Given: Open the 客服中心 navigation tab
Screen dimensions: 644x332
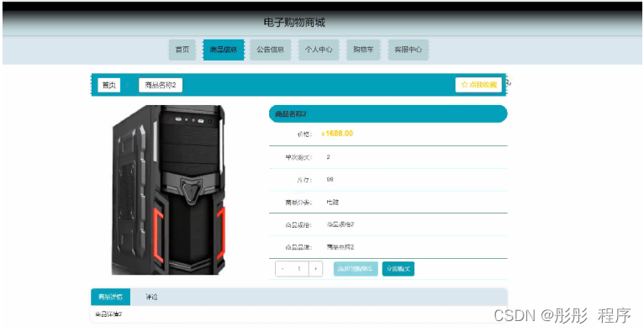Looking at the screenshot, I should 409,50.
